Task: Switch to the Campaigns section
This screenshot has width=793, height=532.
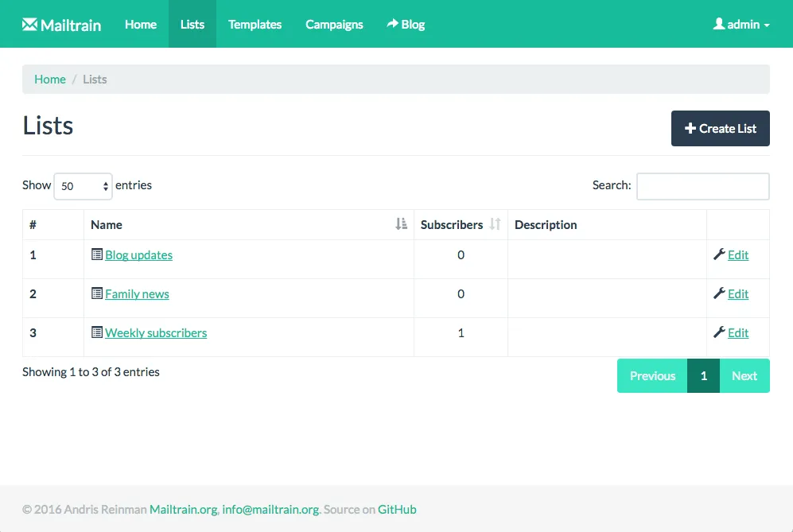Action: coord(334,24)
